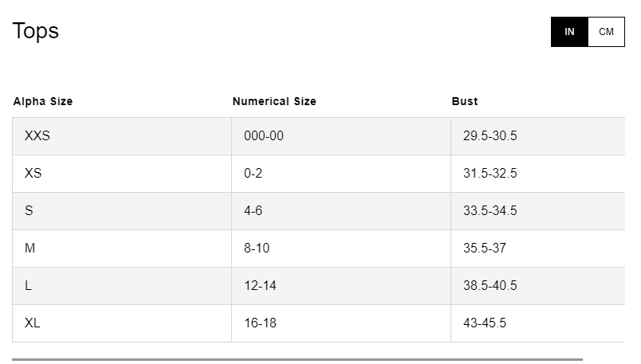
Task: Select the IN unit toggle
Action: [569, 32]
